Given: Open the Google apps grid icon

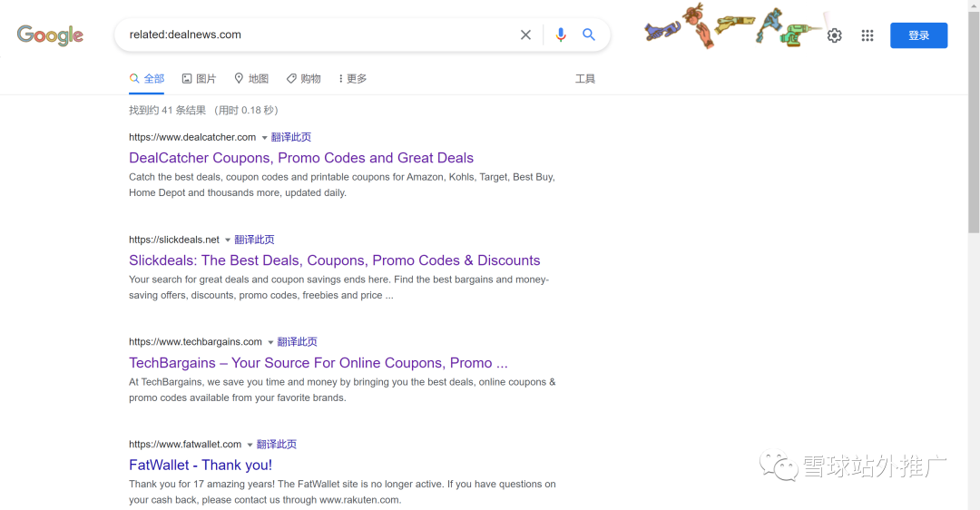Looking at the screenshot, I should click(867, 35).
